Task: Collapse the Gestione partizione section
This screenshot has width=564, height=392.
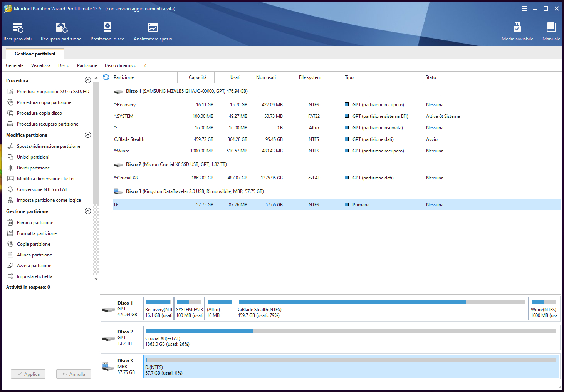Action: (x=88, y=211)
